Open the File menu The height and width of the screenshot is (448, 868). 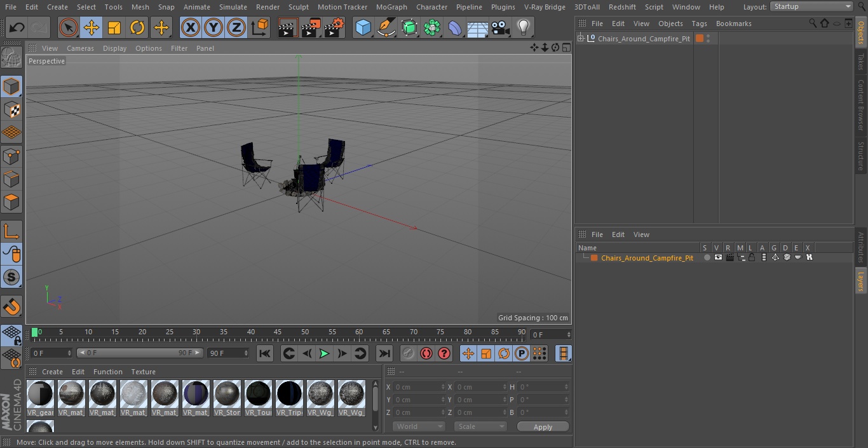point(10,7)
